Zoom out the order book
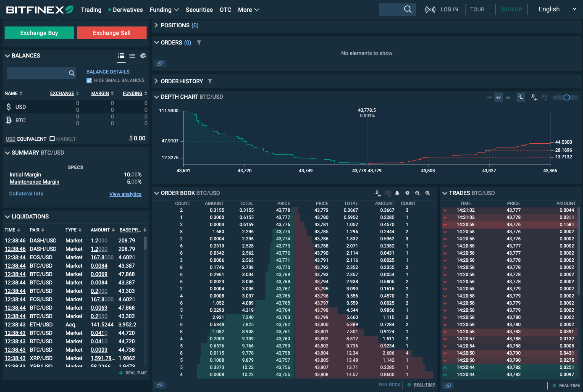 coord(418,193)
